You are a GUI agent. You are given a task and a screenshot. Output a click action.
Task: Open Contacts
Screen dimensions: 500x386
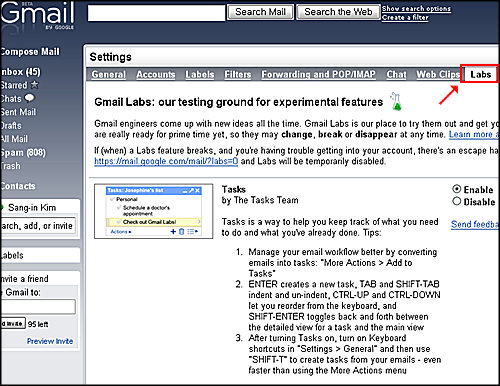tap(18, 186)
